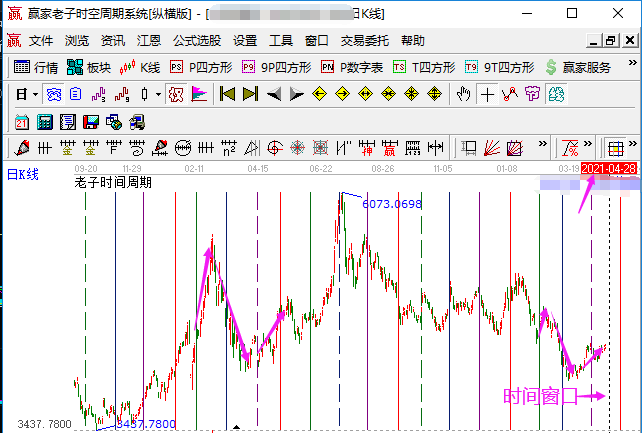Expand the top toolbar overflow chevron
Screen dimensions: 642x433
(x=633, y=63)
